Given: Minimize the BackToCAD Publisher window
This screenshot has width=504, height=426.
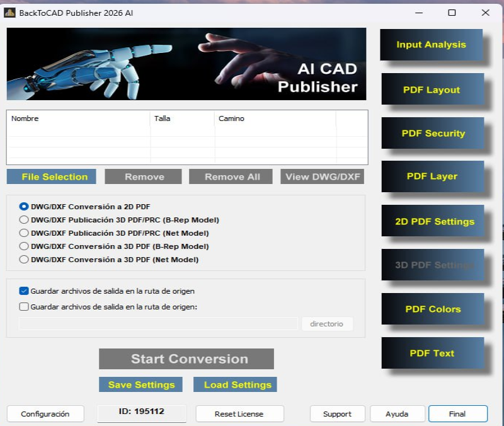Looking at the screenshot, I should pyautogui.click(x=419, y=13).
